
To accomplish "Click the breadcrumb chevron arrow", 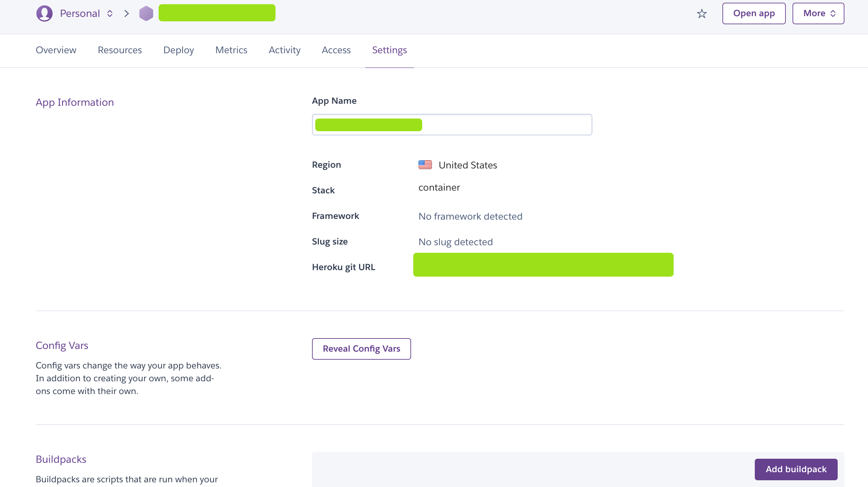I will [127, 13].
